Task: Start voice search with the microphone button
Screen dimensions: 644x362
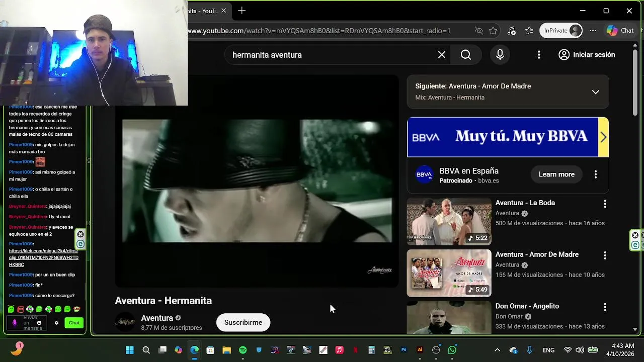Action: (500, 55)
